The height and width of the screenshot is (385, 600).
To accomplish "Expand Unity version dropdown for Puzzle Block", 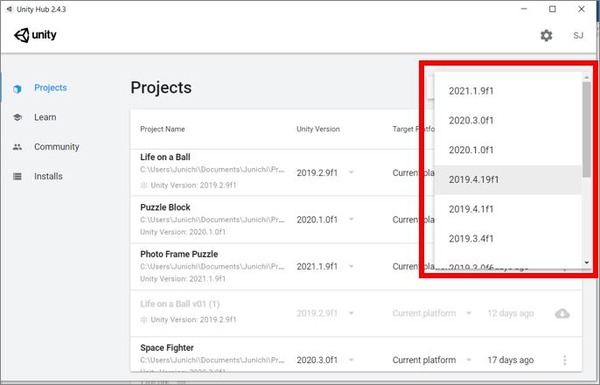I will 351,219.
